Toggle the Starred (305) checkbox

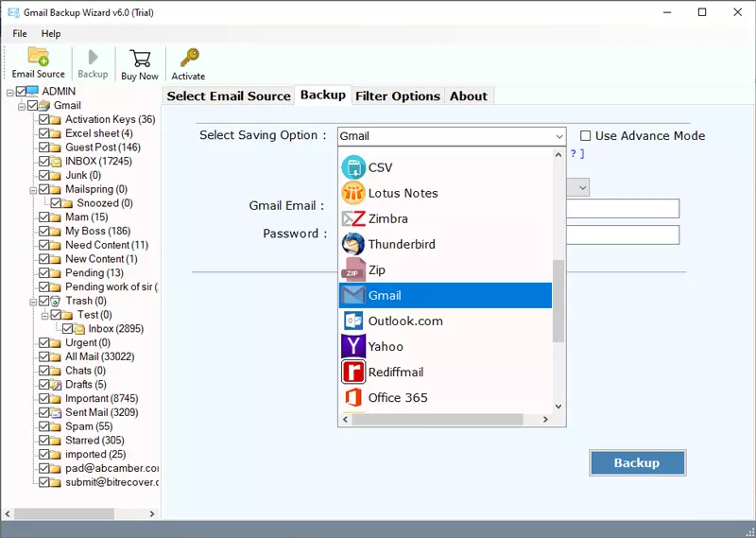click(x=43, y=441)
